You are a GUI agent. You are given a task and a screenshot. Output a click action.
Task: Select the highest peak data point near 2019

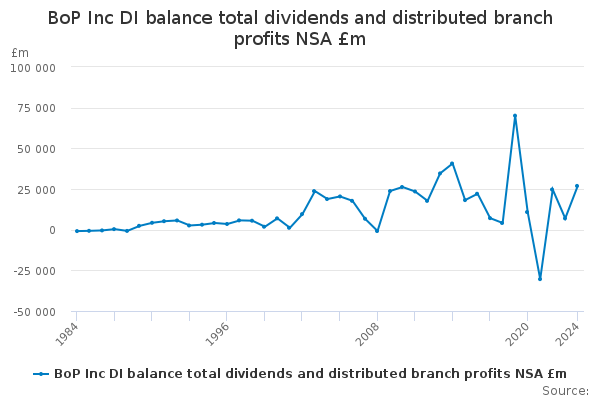[515, 116]
